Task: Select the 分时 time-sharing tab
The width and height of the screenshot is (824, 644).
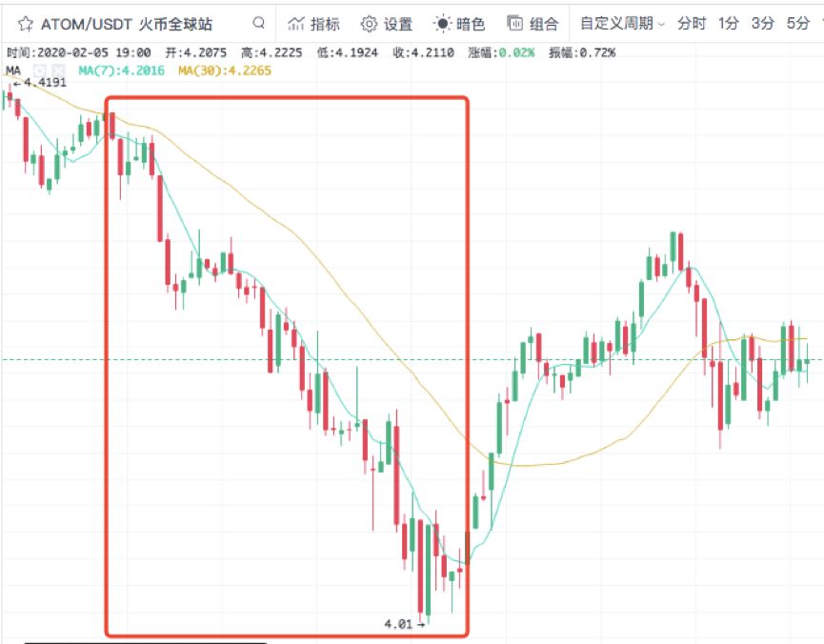Action: [x=691, y=24]
